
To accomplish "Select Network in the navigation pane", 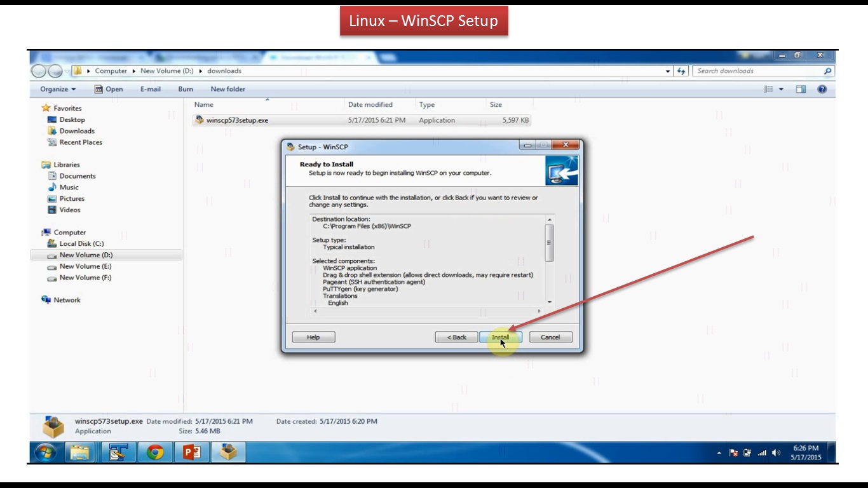I will click(x=67, y=300).
